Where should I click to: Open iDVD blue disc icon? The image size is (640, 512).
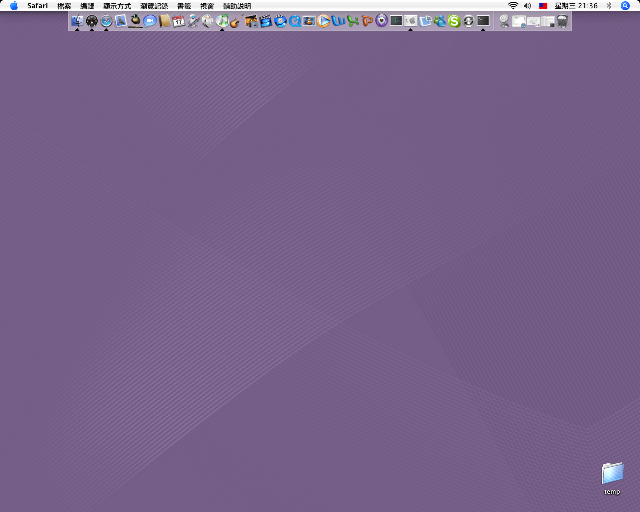pos(280,21)
